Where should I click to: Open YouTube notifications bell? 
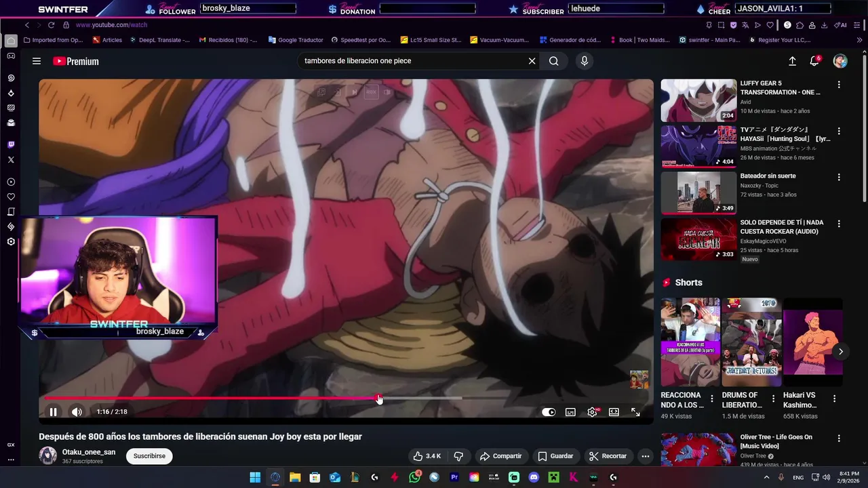tap(814, 61)
